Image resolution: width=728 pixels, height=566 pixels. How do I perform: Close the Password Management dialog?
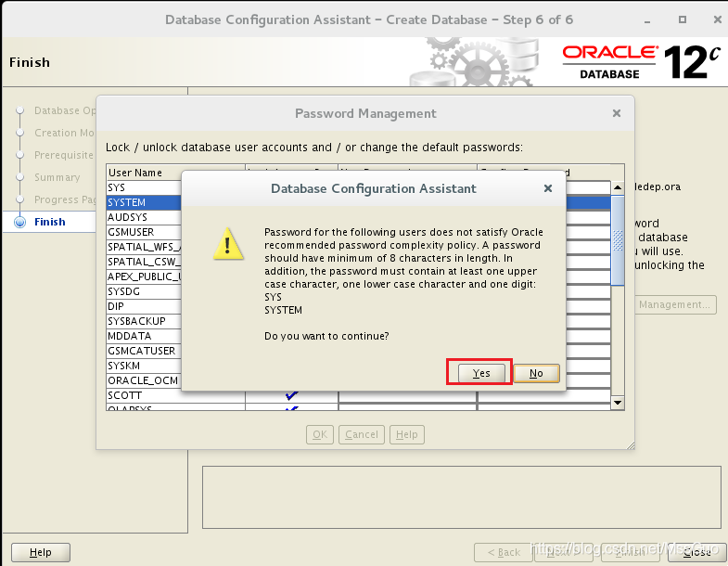616,113
